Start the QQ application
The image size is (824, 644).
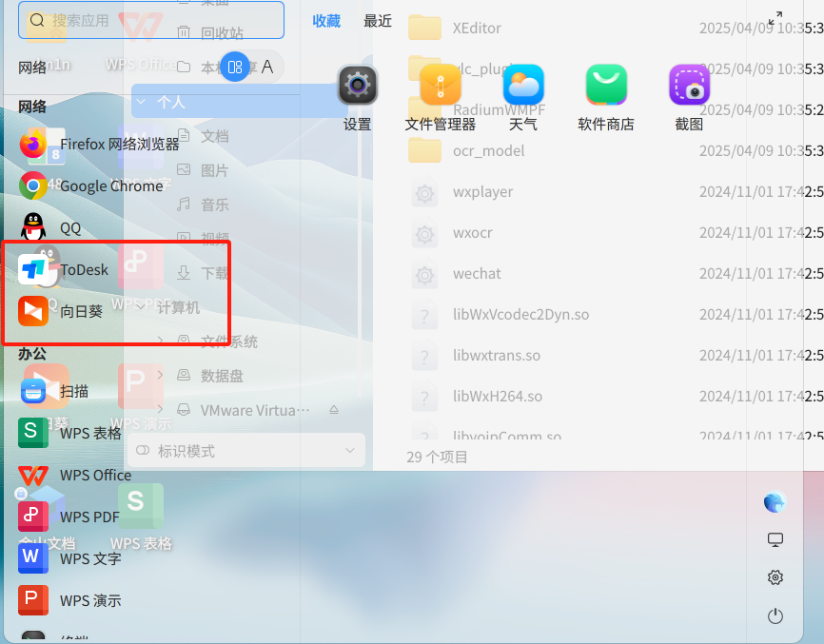pos(49,228)
